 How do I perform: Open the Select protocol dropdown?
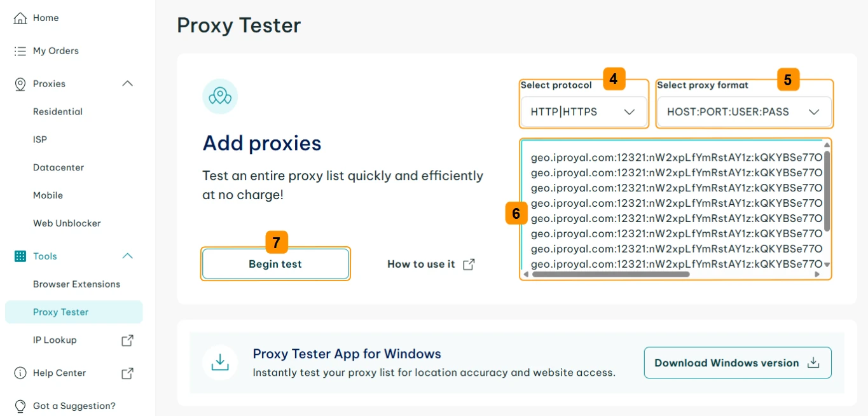tap(583, 112)
